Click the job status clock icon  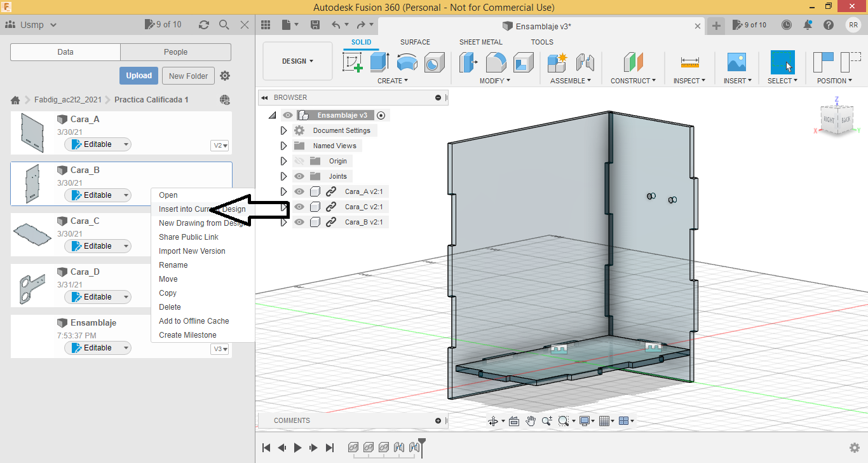tap(787, 25)
